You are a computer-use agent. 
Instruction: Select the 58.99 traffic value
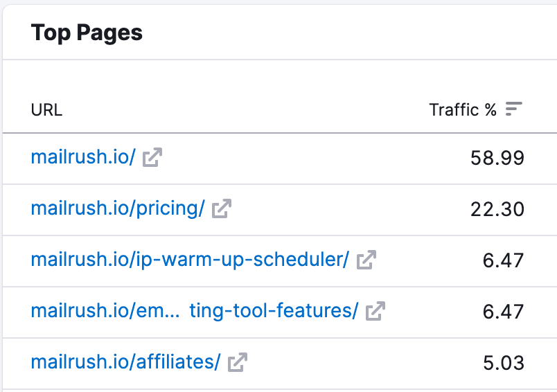(497, 158)
